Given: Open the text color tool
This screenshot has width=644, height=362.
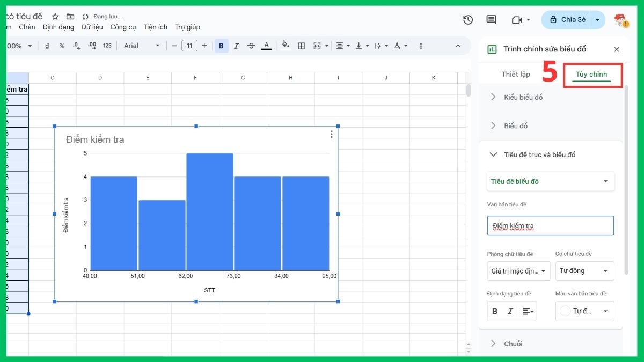Looking at the screenshot, I should point(266,46).
